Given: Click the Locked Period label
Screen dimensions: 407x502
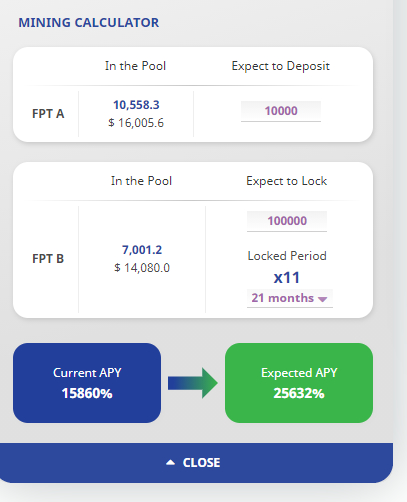Looking at the screenshot, I should click(287, 256).
